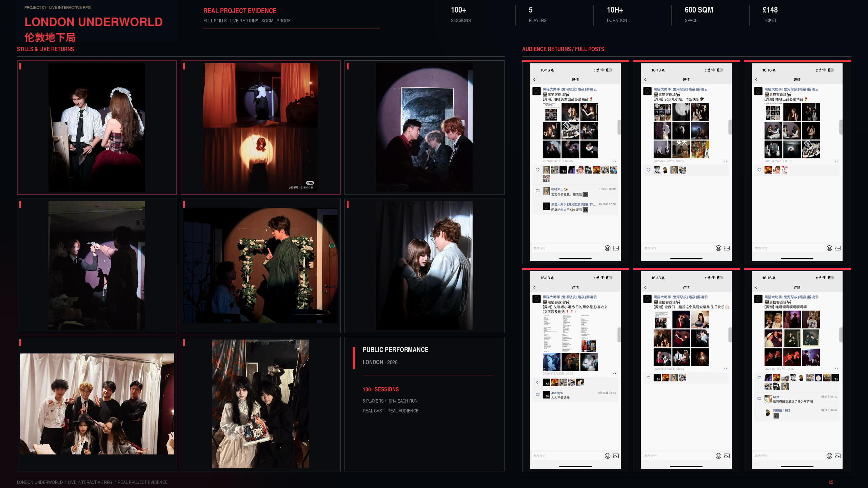
Task: Click image attach icon in the 2026年2月1日 post
Action: (x=838, y=248)
